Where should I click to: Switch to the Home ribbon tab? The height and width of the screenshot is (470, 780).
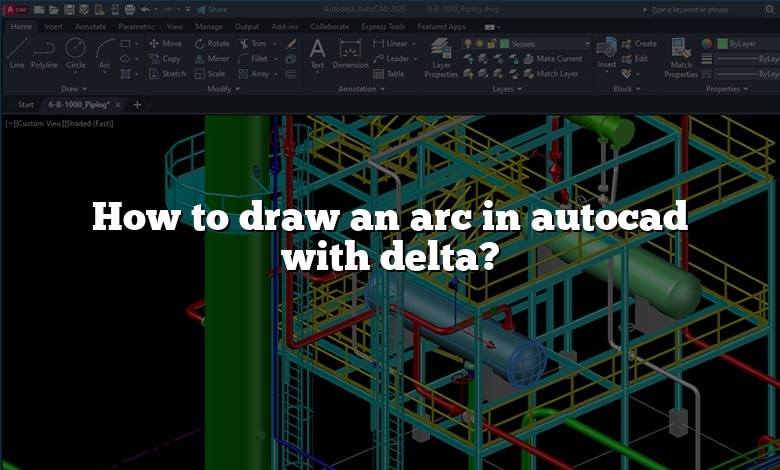point(21,26)
